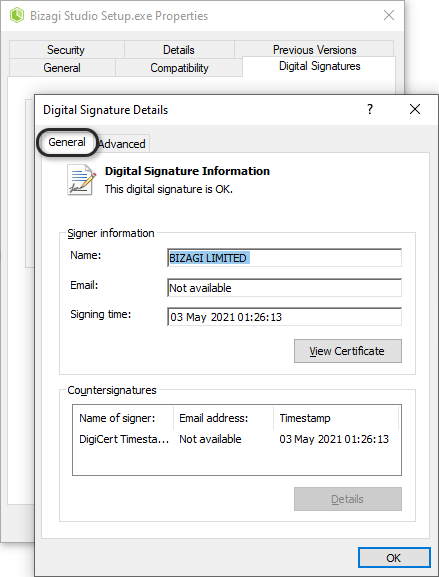Select the DigiCert Timesta... countersignature row
The image size is (439, 577).
point(237,439)
